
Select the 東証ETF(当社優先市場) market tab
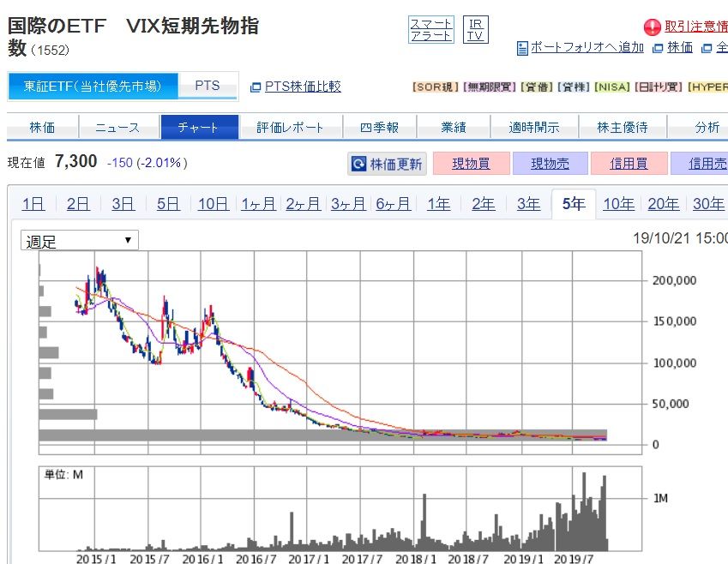pyautogui.click(x=93, y=86)
